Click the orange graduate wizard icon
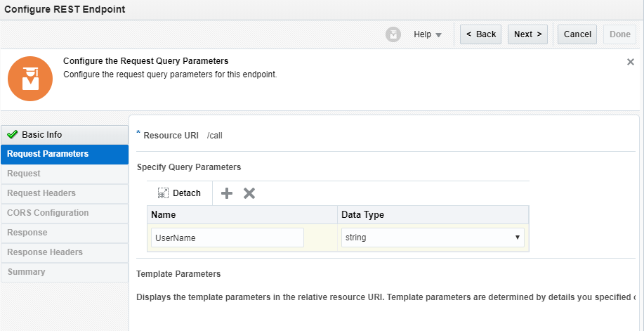Screen dimensions: 644x331 (29, 79)
